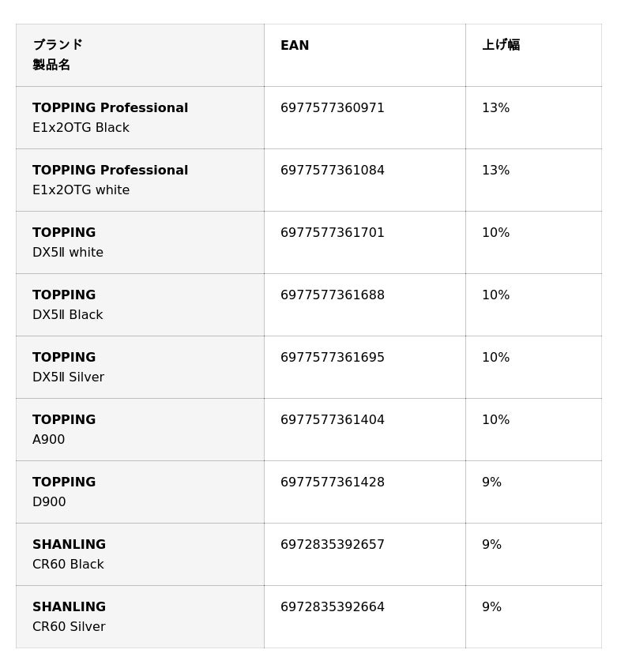Select the DX5II white product cell

140,242
